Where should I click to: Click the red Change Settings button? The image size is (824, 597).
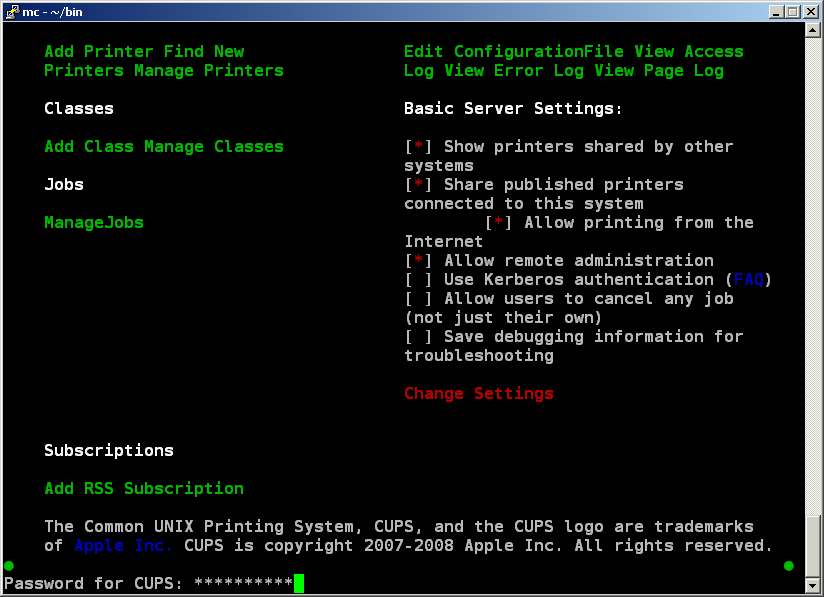click(479, 394)
